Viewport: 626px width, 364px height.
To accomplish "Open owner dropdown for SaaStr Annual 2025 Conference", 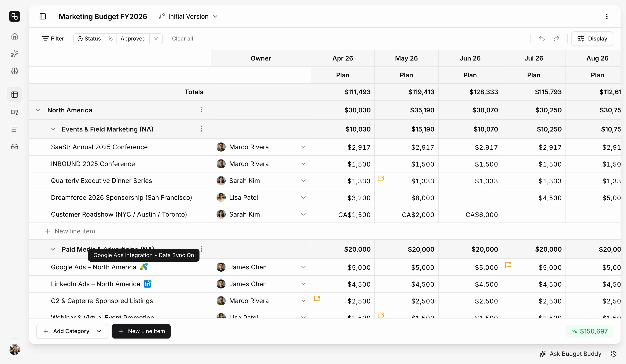I will [303, 147].
